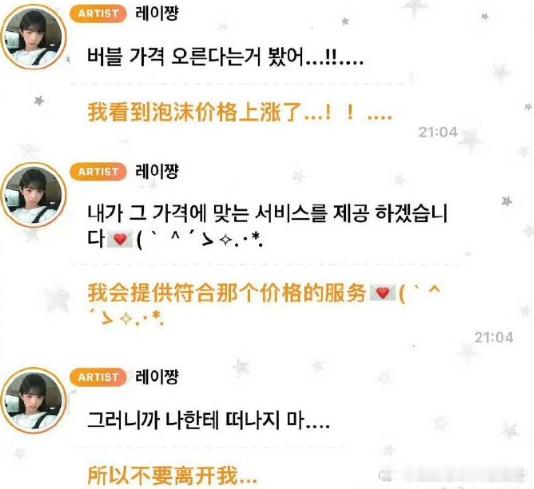
Task: Click the ARTIST badge on the second message
Action: [98, 172]
